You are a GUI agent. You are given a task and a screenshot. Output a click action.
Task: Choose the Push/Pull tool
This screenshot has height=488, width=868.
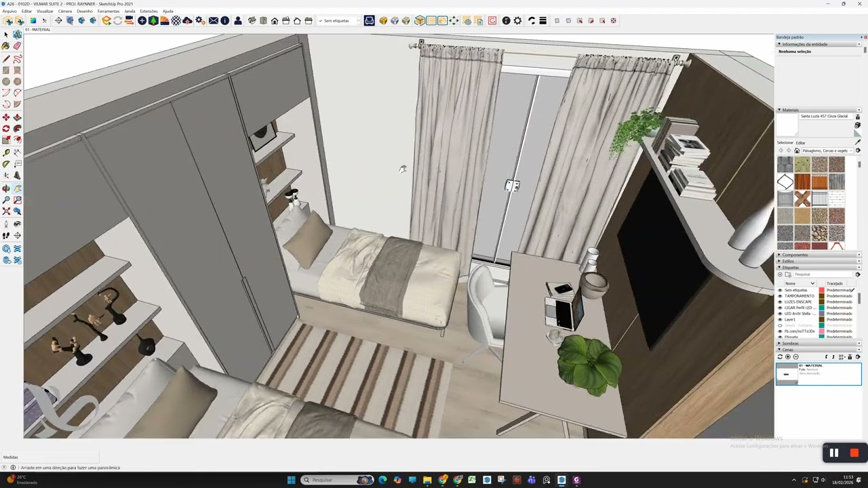(17, 117)
